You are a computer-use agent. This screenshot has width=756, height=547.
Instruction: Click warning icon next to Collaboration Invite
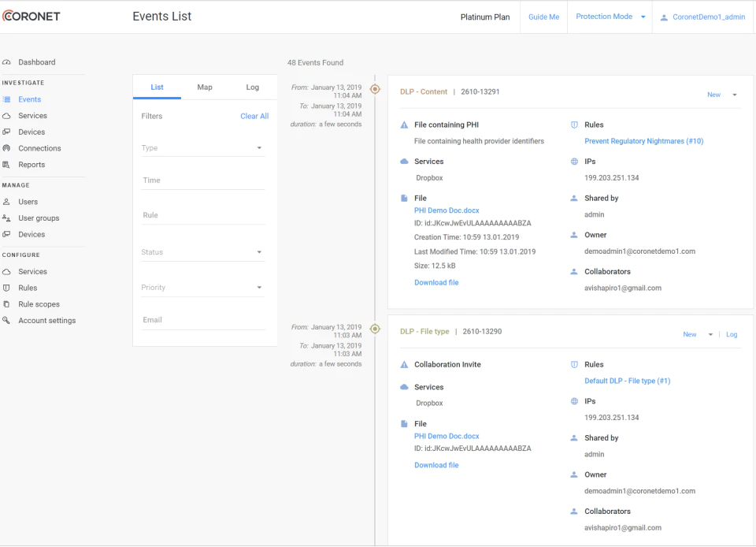coord(404,365)
